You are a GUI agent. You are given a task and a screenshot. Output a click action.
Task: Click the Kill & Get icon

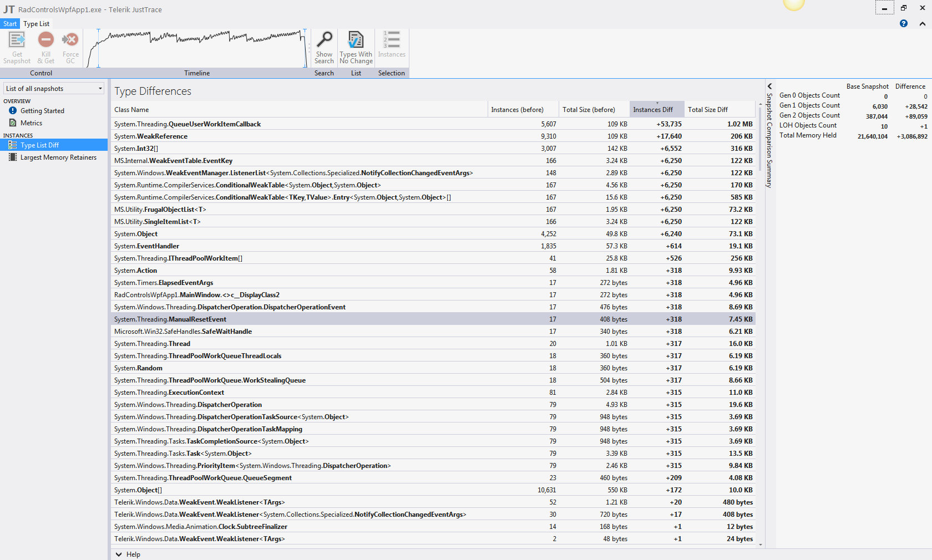46,39
